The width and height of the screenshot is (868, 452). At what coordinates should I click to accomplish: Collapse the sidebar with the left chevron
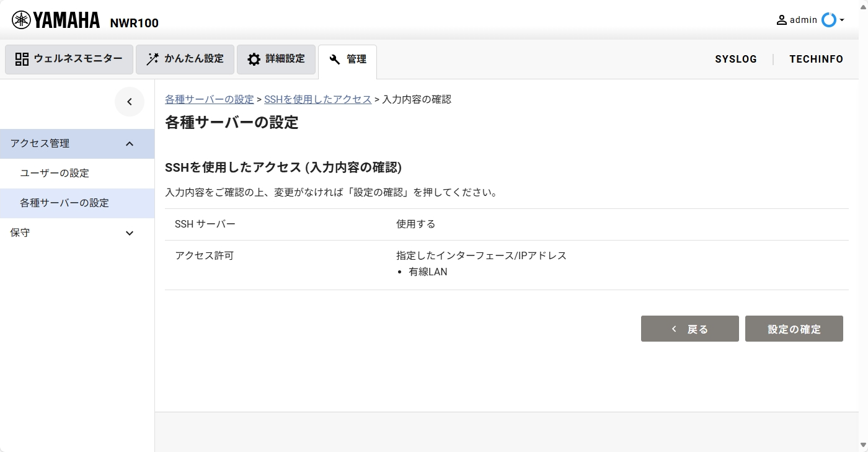(x=130, y=101)
